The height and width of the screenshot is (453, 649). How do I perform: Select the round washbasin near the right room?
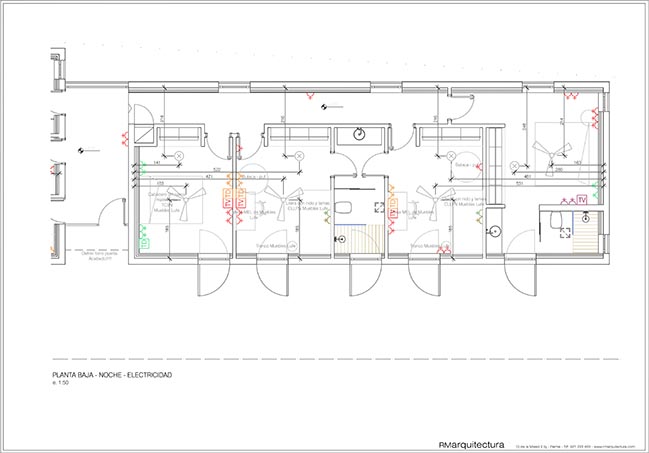(494, 231)
